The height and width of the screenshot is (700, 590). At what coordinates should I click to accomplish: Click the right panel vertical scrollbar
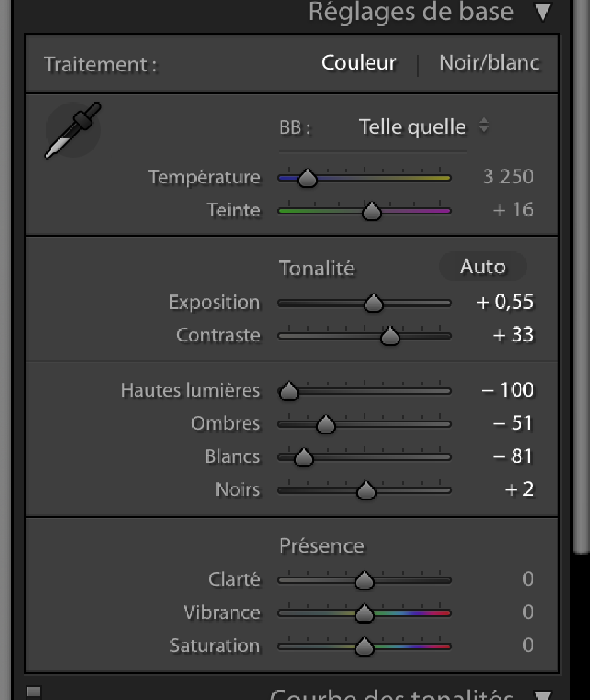click(x=582, y=277)
